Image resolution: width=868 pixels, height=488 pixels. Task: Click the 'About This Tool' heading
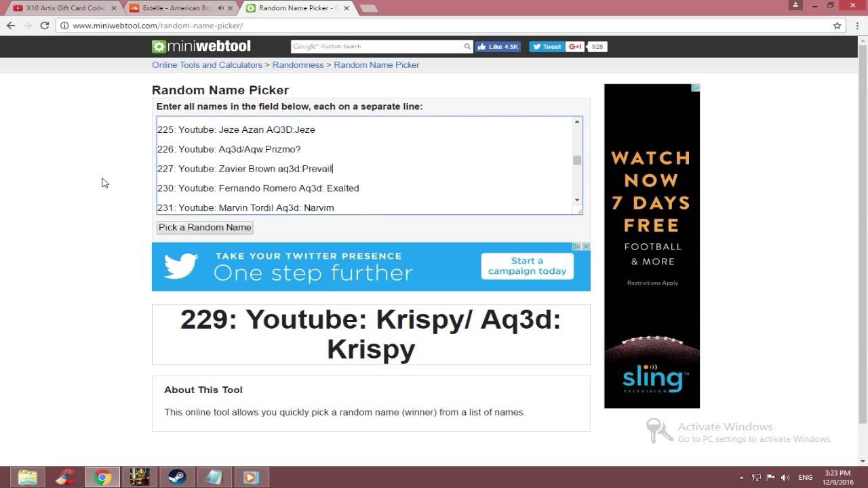(203, 390)
